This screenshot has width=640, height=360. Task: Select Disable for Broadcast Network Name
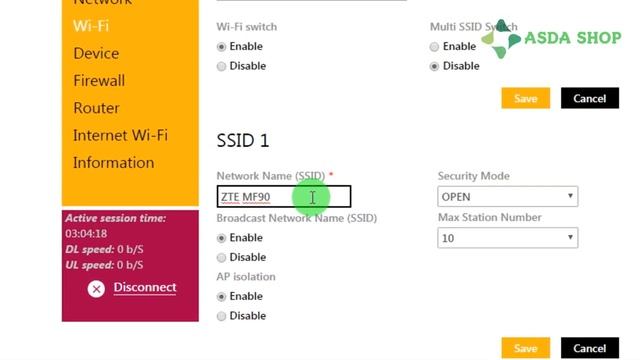(221, 258)
